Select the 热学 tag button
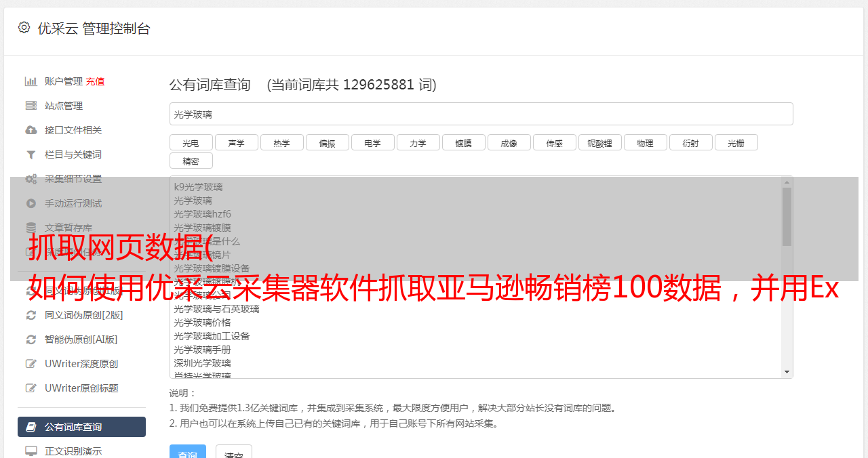The height and width of the screenshot is (458, 868). click(281, 143)
